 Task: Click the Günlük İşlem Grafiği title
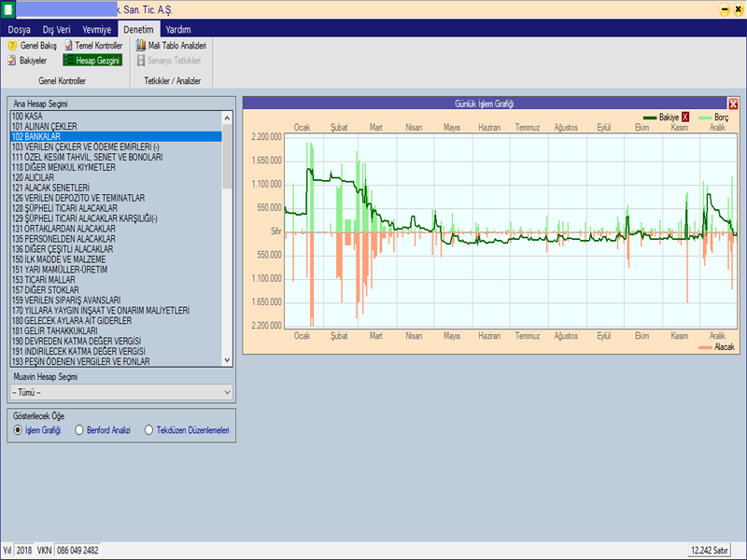click(x=484, y=104)
